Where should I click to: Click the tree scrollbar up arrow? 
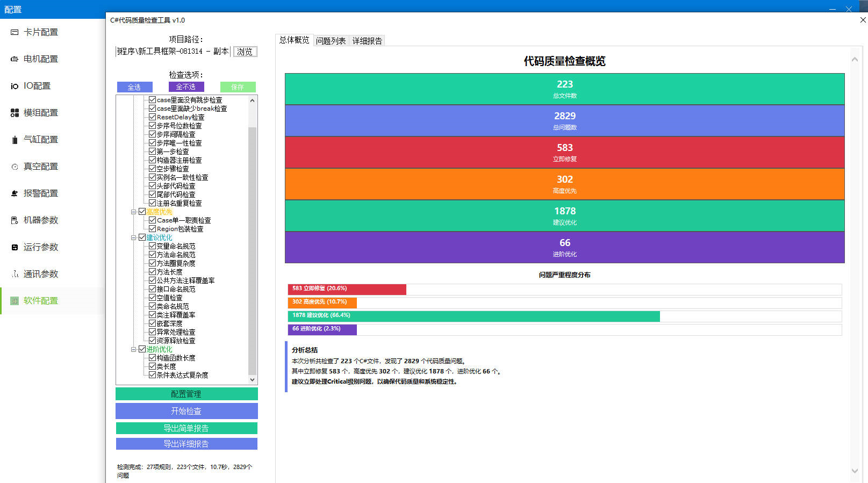point(252,100)
